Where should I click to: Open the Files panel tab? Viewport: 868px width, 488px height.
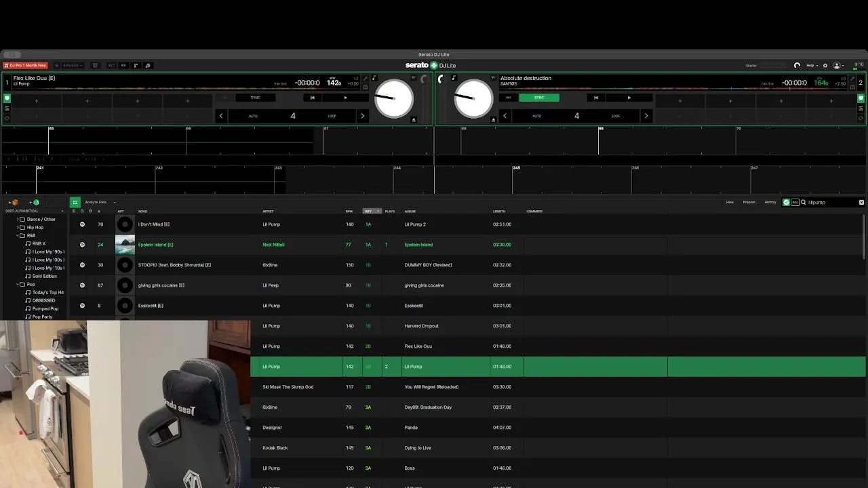pyautogui.click(x=730, y=202)
